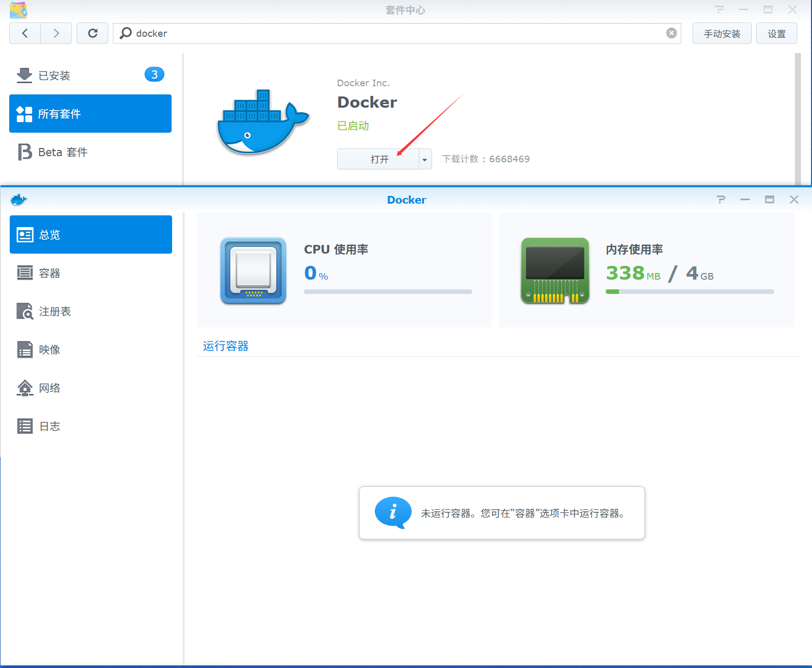Click the 运行容器 section heading
Screen dimensions: 812x668
coord(226,346)
